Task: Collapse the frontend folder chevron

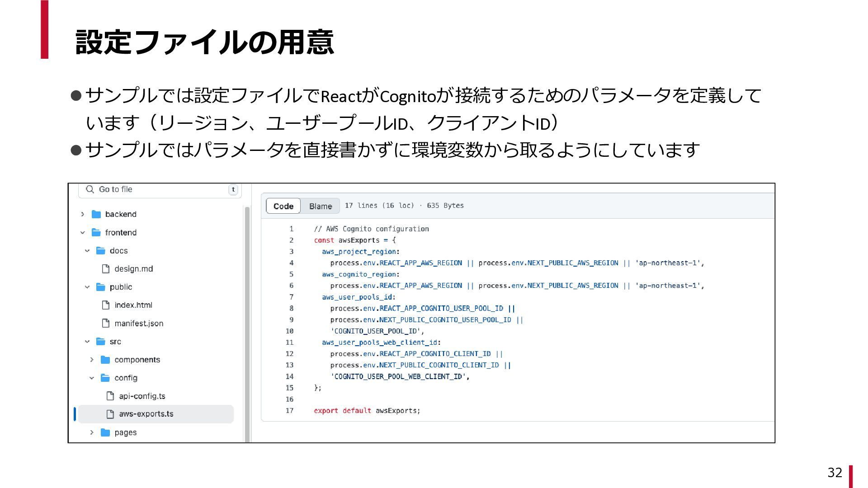Action: [x=83, y=232]
